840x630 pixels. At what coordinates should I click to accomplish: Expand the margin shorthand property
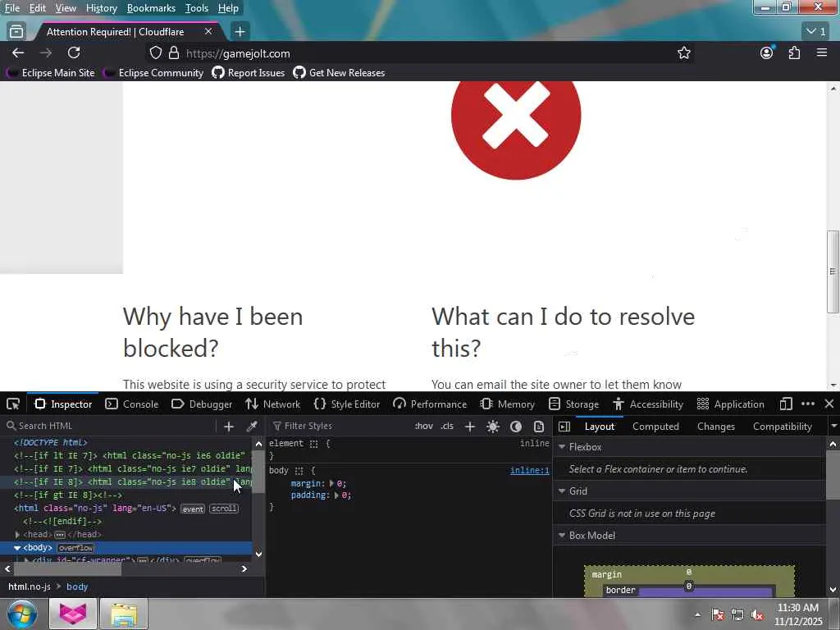tap(331, 483)
